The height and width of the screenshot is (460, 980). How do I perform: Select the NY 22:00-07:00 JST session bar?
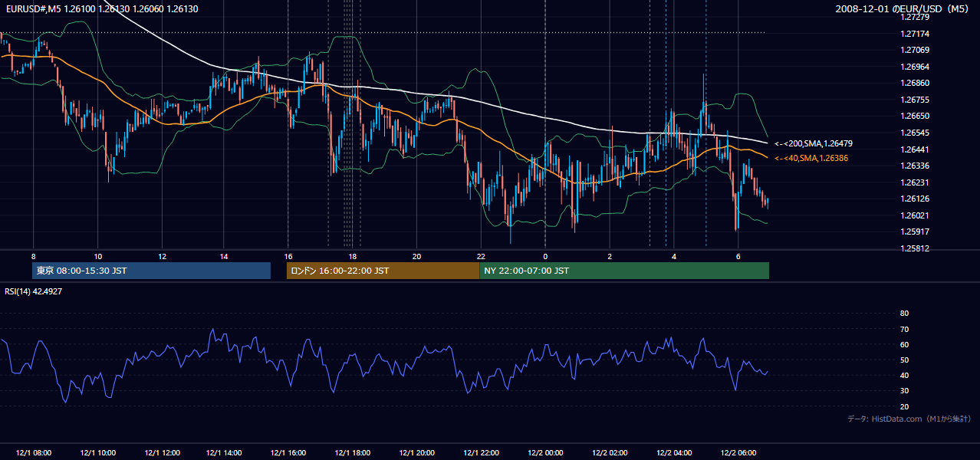pos(624,271)
